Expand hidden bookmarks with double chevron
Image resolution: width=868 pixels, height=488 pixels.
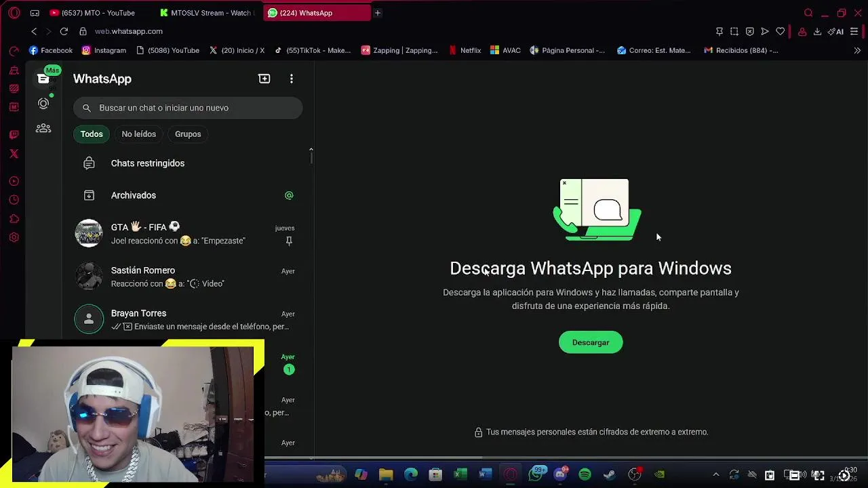[x=857, y=50]
